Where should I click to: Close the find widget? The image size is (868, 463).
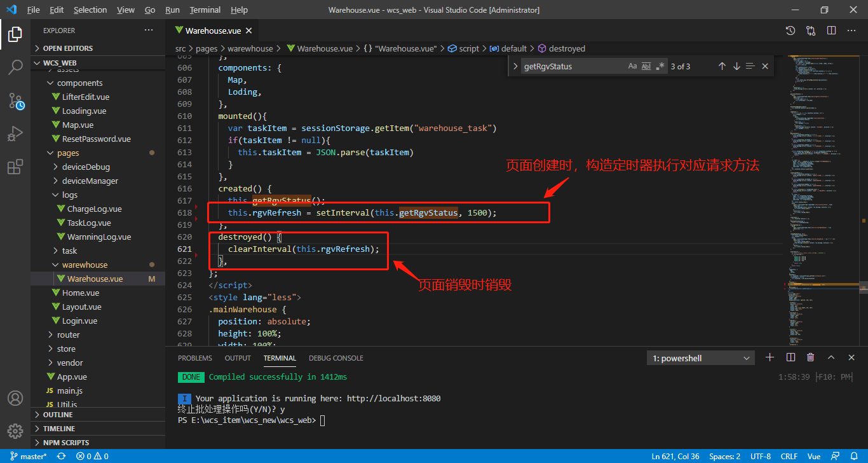coord(765,66)
